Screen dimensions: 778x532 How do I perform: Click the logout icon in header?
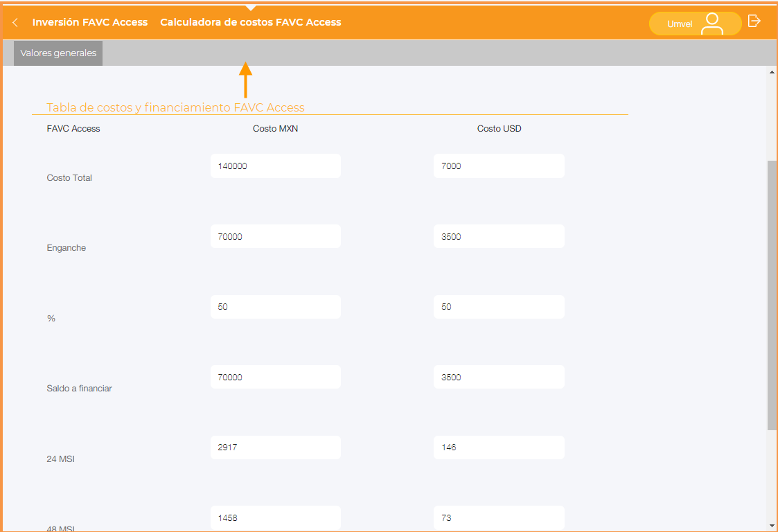(x=754, y=21)
